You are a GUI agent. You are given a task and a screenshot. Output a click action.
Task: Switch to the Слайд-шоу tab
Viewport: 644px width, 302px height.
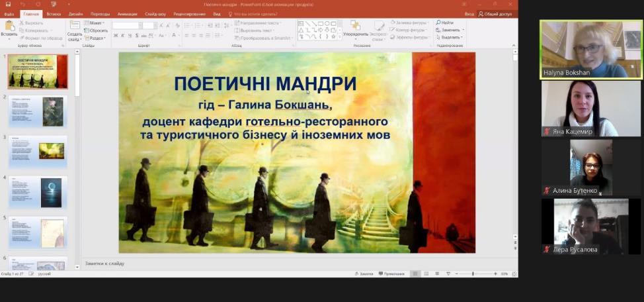155,14
